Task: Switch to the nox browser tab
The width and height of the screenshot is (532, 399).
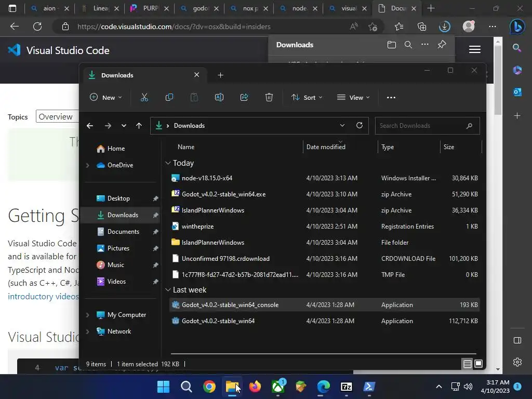Action: [250, 8]
